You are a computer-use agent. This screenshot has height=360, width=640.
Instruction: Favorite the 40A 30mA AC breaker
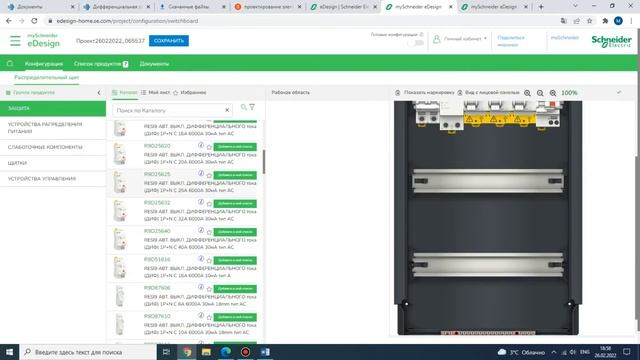click(x=209, y=232)
